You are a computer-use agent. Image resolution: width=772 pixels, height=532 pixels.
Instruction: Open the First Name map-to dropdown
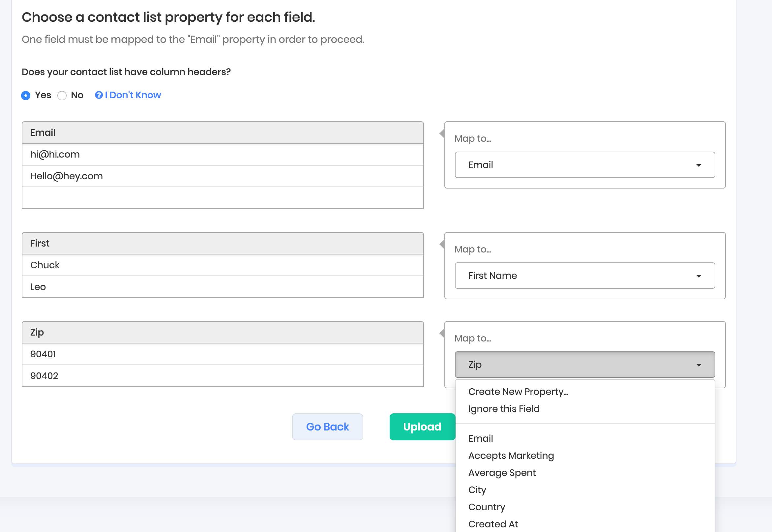click(585, 276)
